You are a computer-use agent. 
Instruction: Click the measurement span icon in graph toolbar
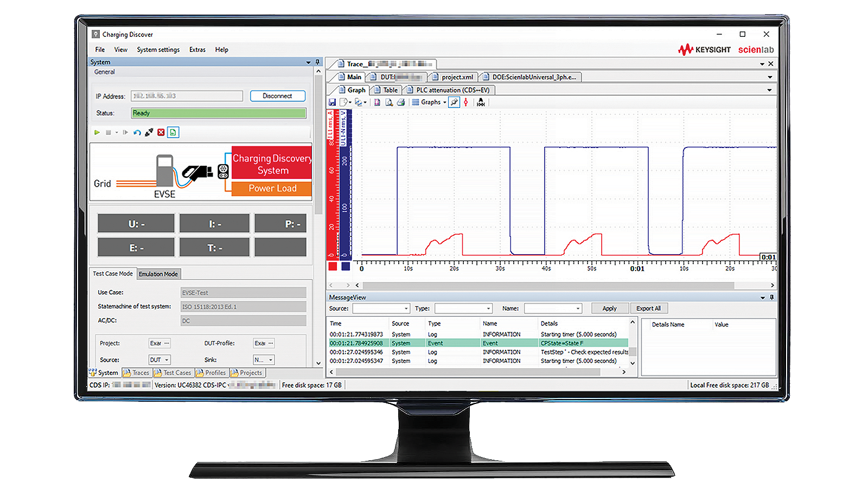tap(481, 102)
